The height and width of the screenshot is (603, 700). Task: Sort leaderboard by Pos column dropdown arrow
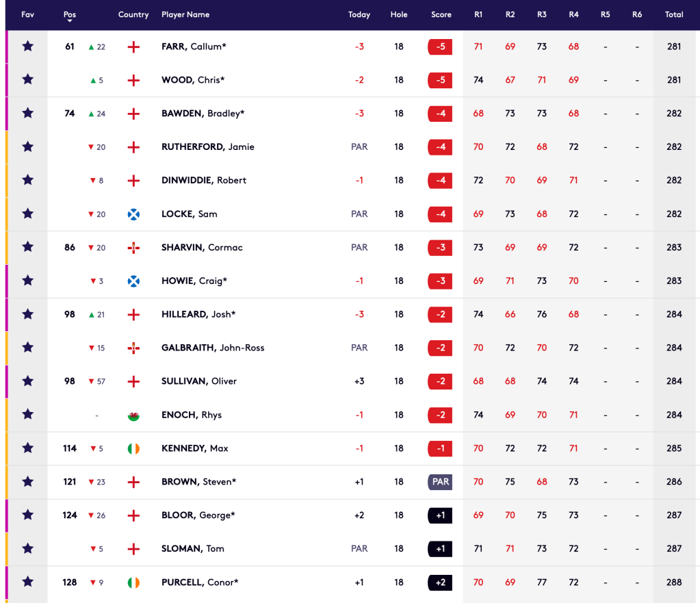pyautogui.click(x=70, y=21)
